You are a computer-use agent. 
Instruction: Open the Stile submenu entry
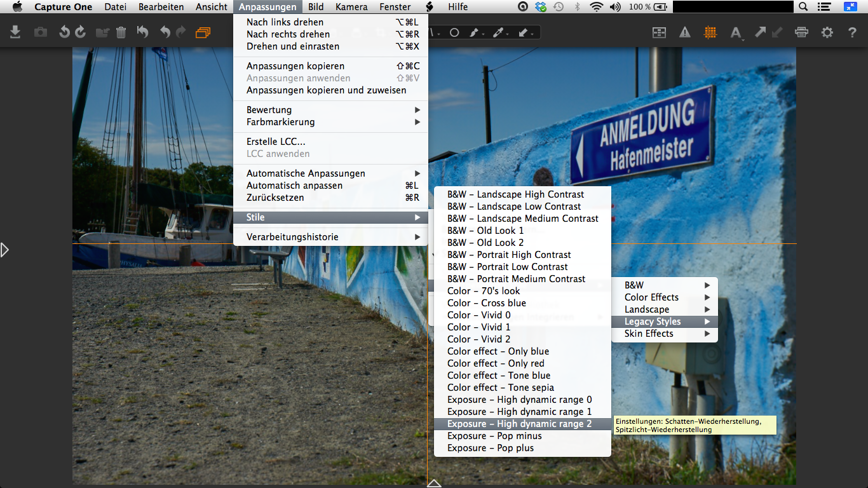click(330, 217)
